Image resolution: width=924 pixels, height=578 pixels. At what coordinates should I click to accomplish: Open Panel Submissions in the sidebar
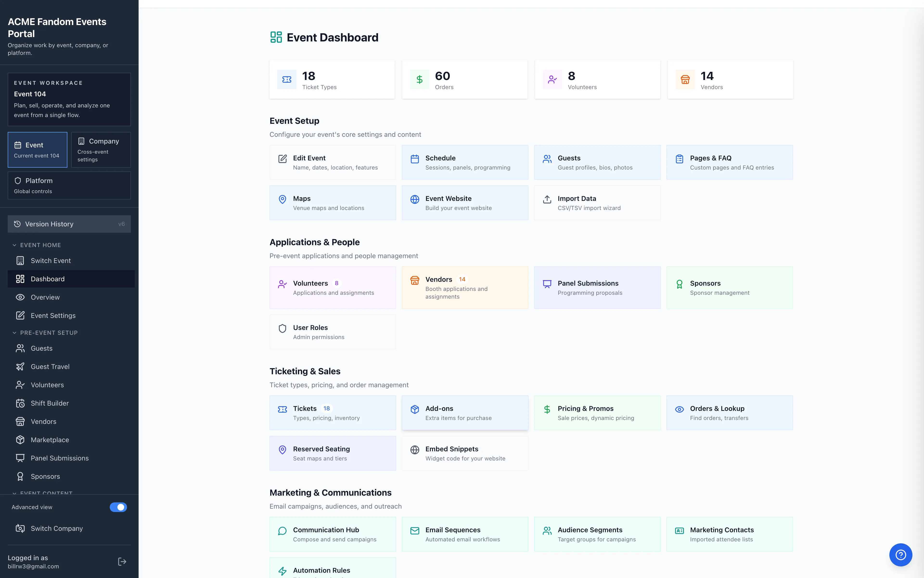[x=71, y=458]
